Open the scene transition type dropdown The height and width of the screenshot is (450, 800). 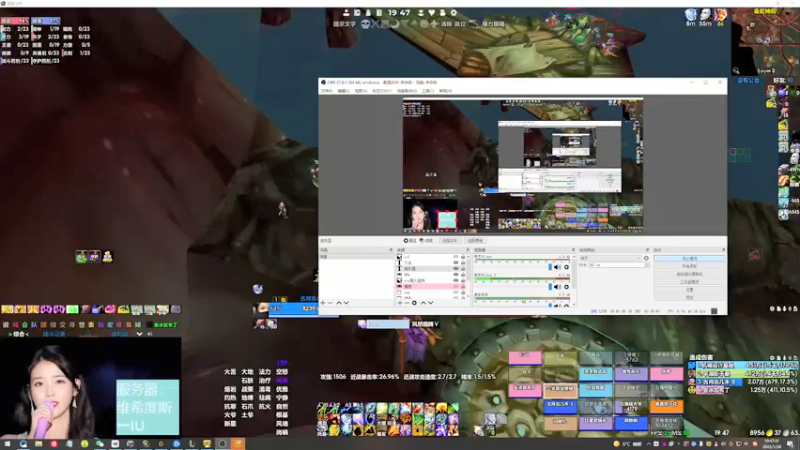click(x=611, y=258)
